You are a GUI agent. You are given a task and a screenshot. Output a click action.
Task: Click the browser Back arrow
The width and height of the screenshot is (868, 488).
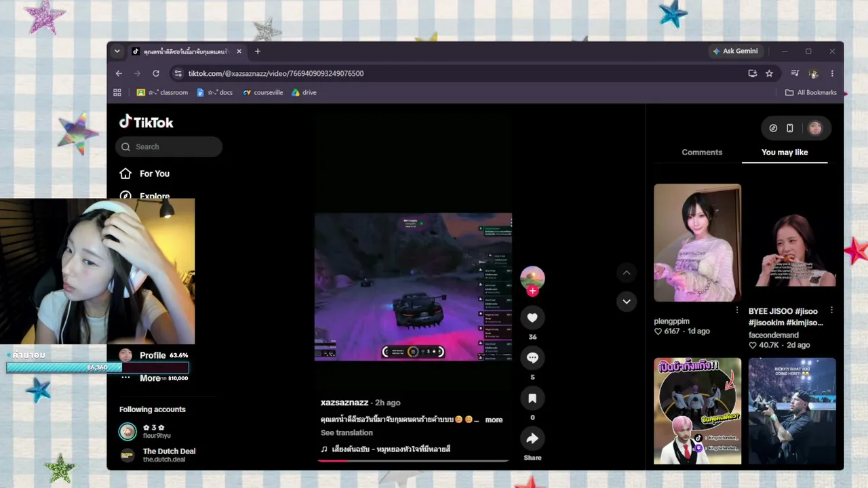119,73
